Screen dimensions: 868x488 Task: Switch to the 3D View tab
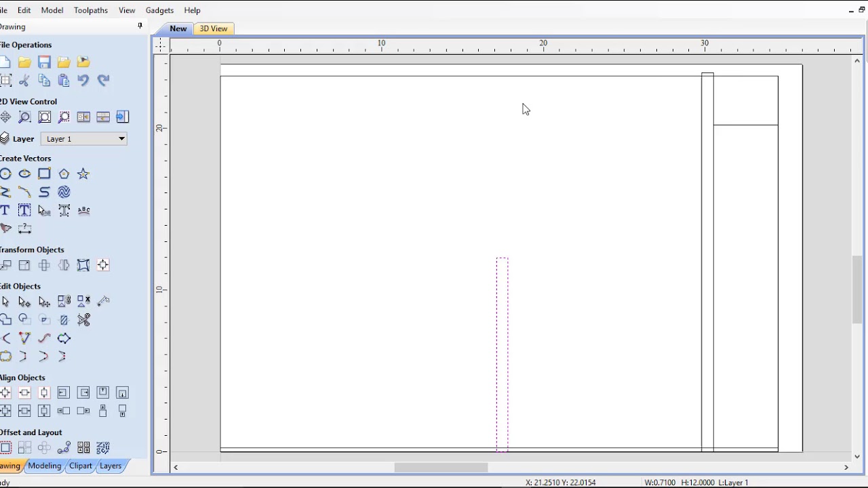213,28
